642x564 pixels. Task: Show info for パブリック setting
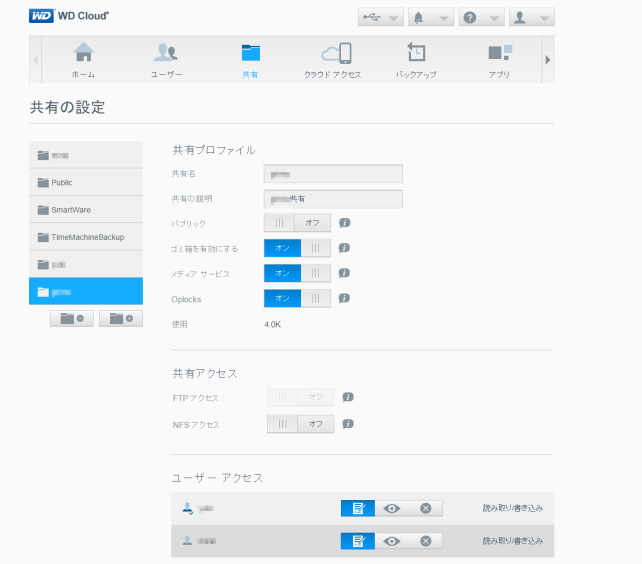[x=345, y=223]
